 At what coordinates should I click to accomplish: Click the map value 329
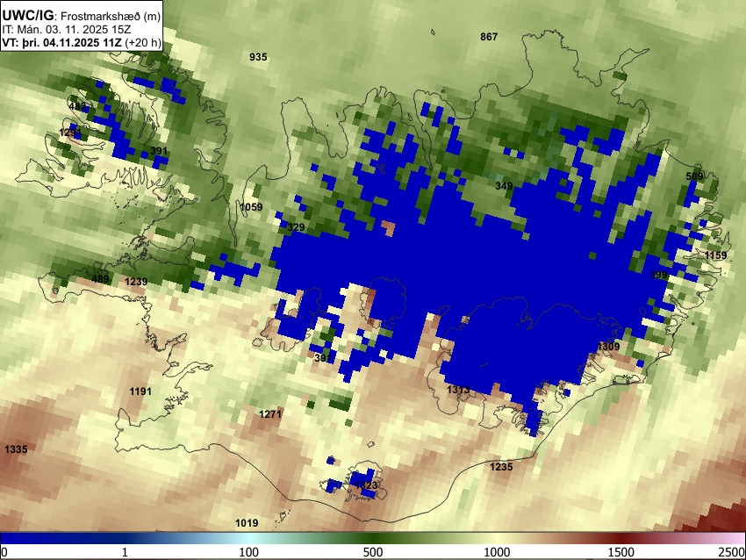pos(296,227)
